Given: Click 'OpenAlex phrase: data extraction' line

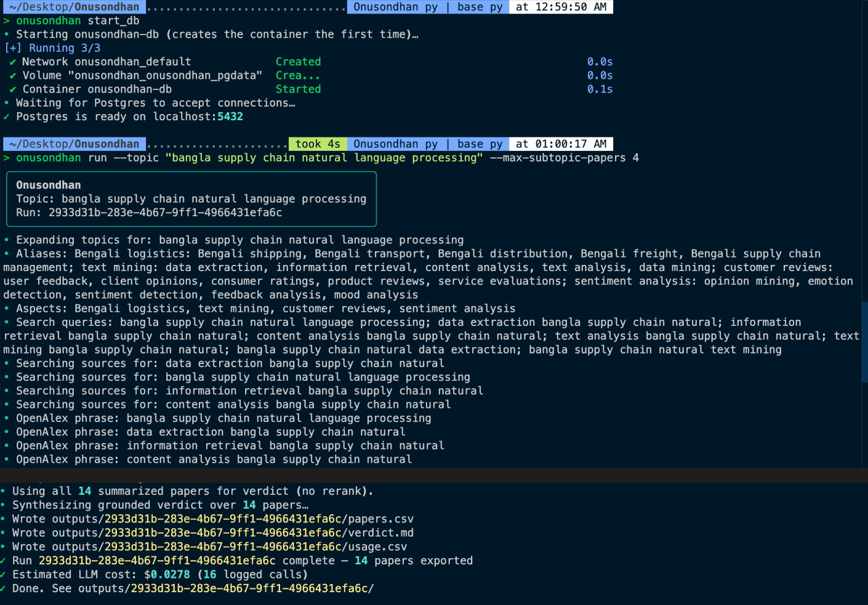Looking at the screenshot, I should (211, 432).
